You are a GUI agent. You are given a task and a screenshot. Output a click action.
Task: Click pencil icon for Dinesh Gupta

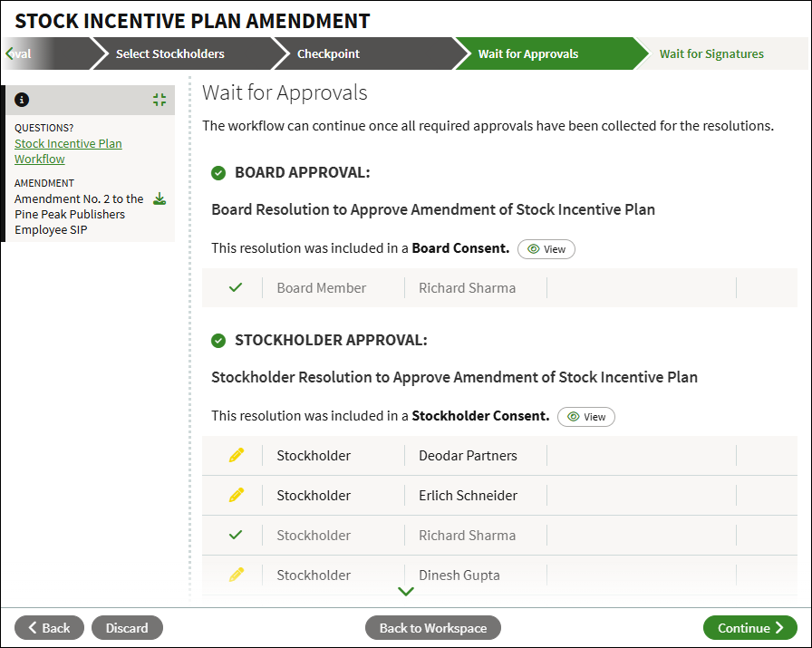tap(237, 575)
